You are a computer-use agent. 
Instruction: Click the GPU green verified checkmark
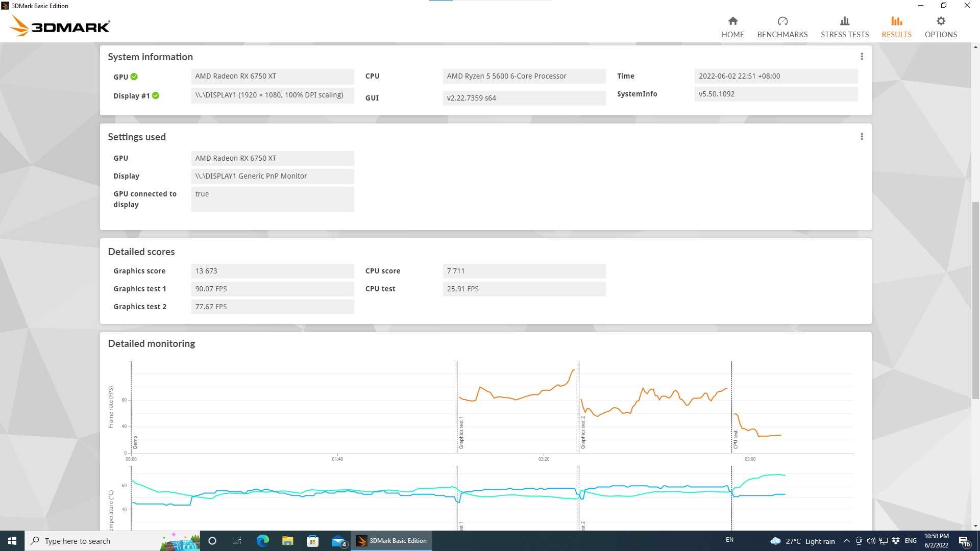pos(134,77)
